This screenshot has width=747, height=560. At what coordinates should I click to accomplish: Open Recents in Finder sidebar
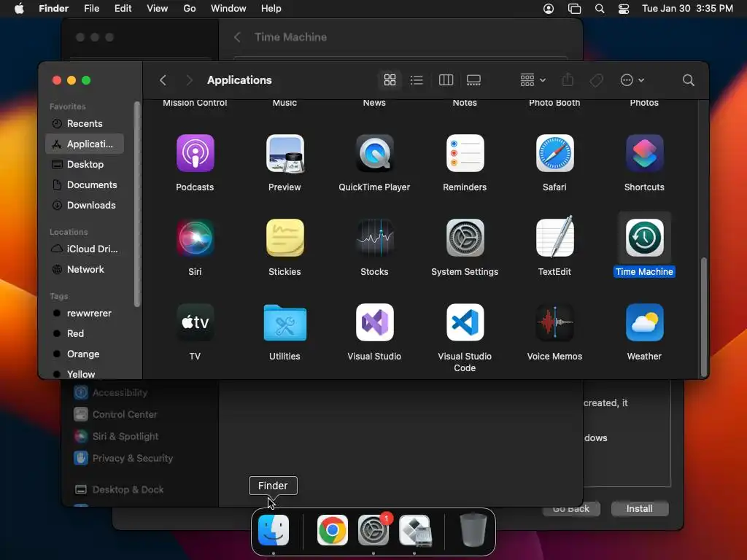pyautogui.click(x=85, y=124)
